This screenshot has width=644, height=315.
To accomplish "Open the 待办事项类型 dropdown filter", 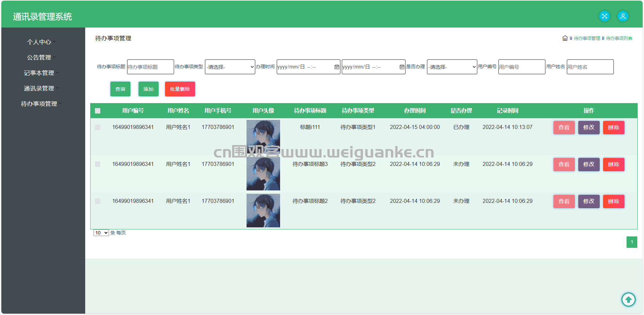I will point(230,67).
